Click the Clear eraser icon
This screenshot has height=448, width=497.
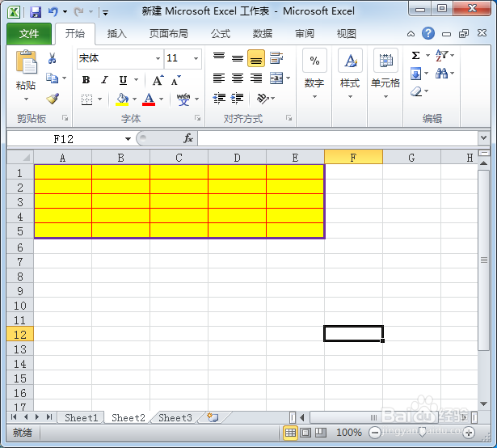point(416,91)
